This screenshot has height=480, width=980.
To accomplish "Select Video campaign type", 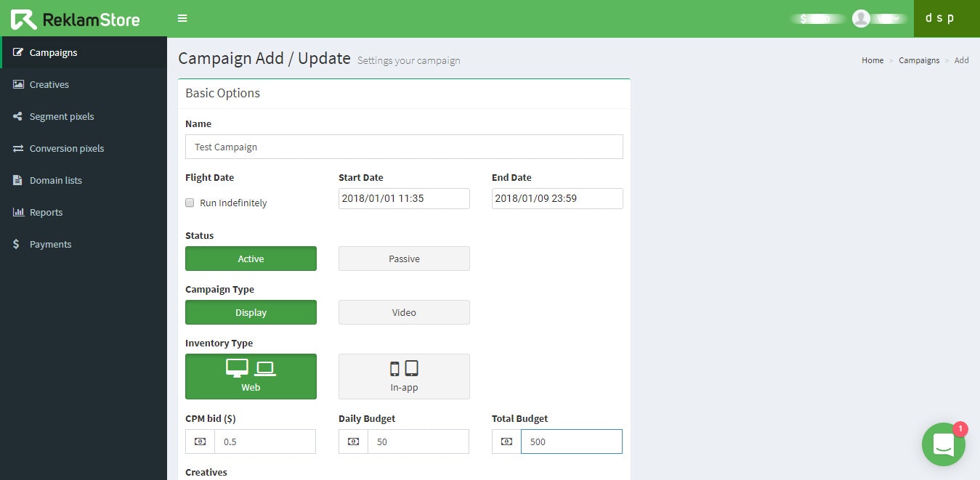I will (404, 312).
